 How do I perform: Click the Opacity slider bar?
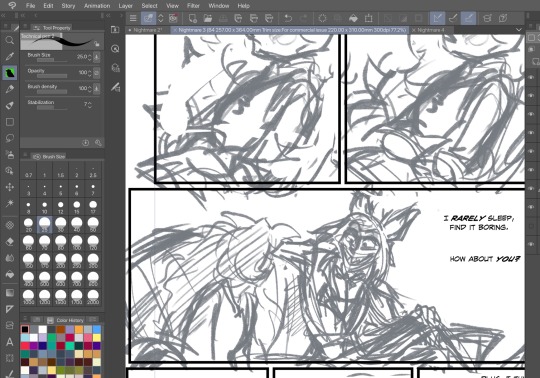click(x=52, y=76)
